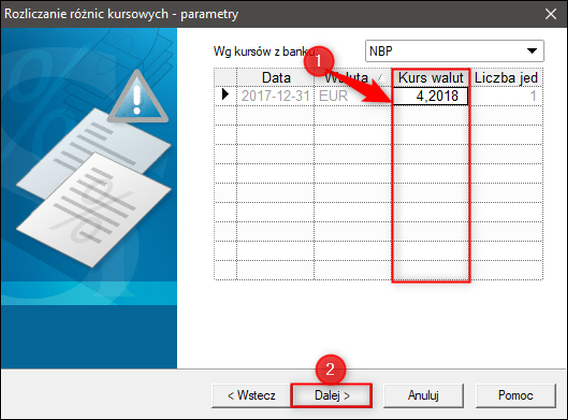Select the EUR currency cell

[x=352, y=96]
